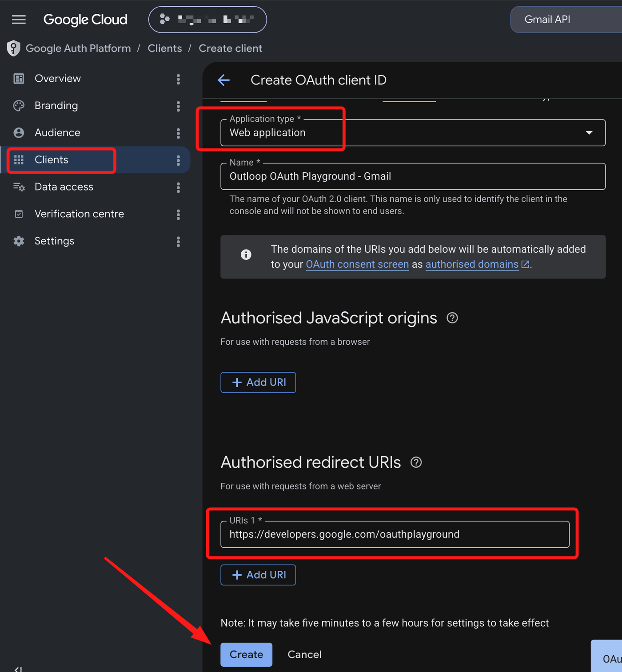Click the URIs 1 input field

click(395, 534)
